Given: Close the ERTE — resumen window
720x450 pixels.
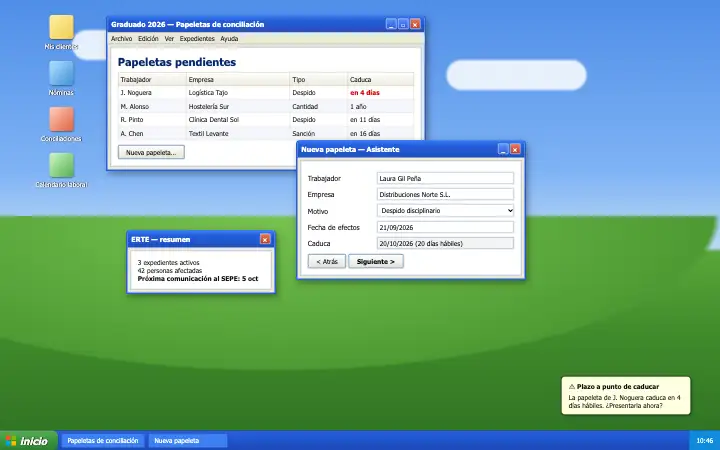Looking at the screenshot, I should 265,239.
